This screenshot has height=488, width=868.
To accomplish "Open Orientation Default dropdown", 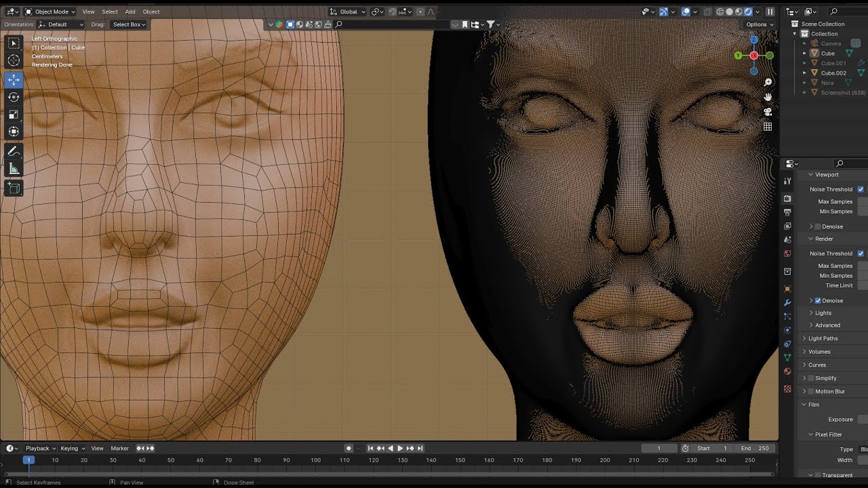I will [61, 24].
